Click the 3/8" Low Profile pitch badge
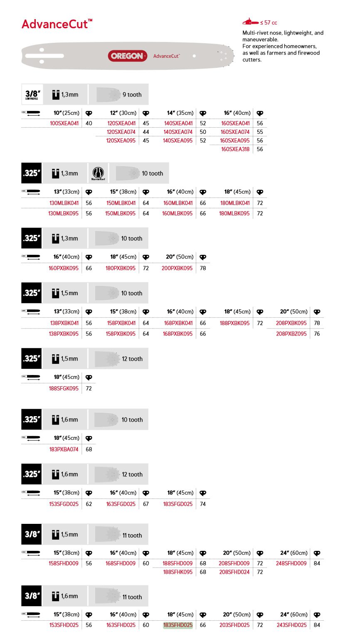The height and width of the screenshot is (644, 353). (x=32, y=95)
